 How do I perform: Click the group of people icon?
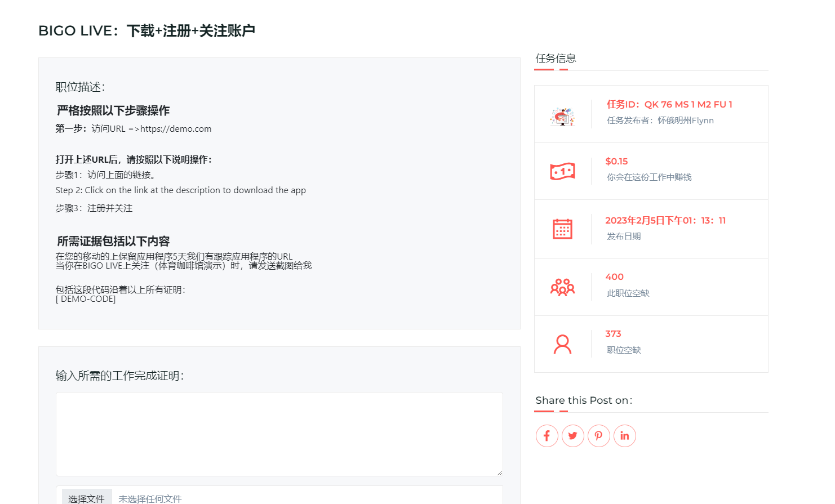click(x=562, y=287)
